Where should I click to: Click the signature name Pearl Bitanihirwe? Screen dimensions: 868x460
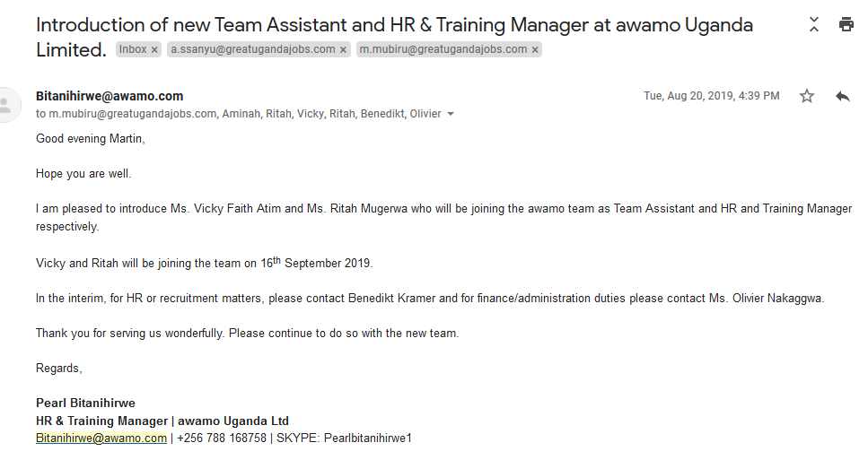[x=86, y=403]
